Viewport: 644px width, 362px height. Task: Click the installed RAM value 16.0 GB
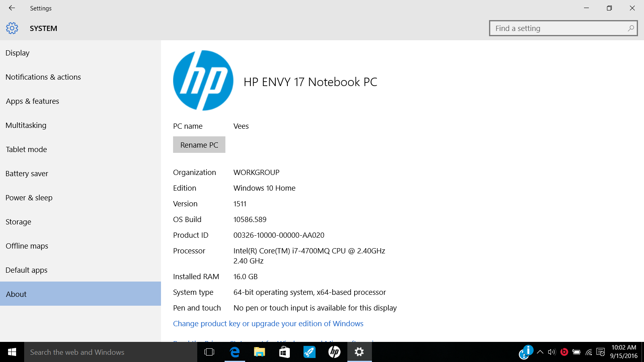(246, 276)
